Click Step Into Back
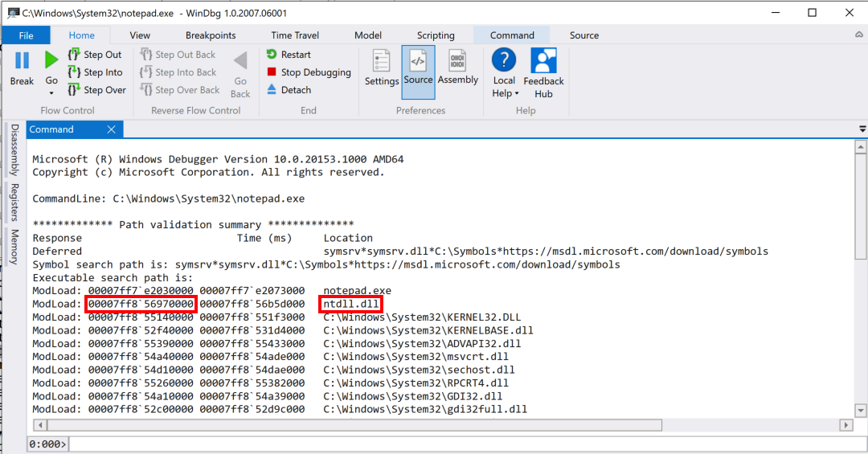 (178, 72)
